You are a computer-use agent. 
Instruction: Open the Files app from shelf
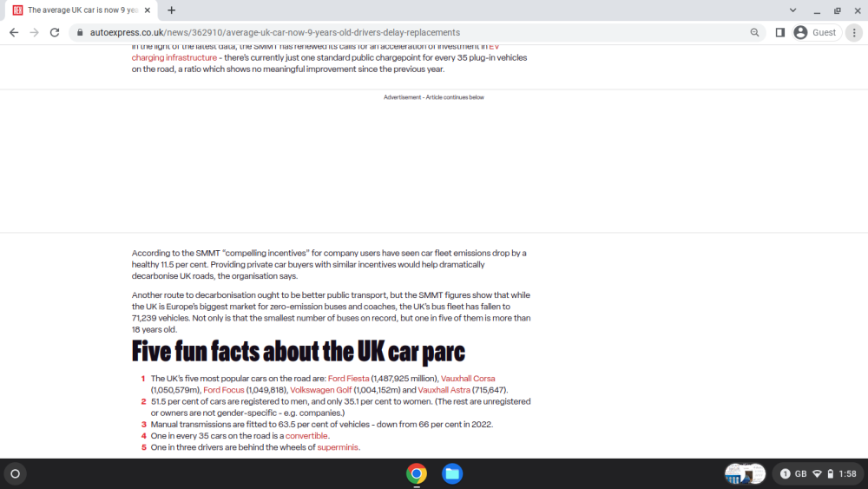click(452, 474)
